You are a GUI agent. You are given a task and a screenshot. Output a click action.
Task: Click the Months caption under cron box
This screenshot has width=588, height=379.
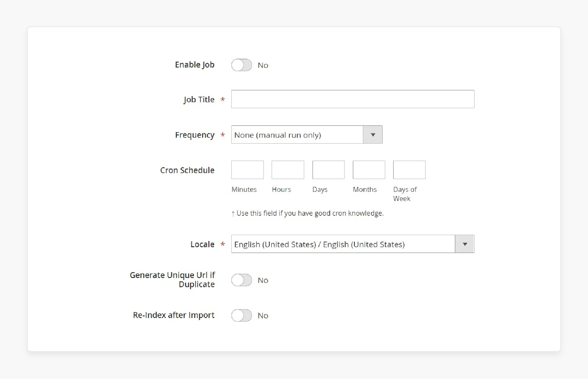click(365, 190)
